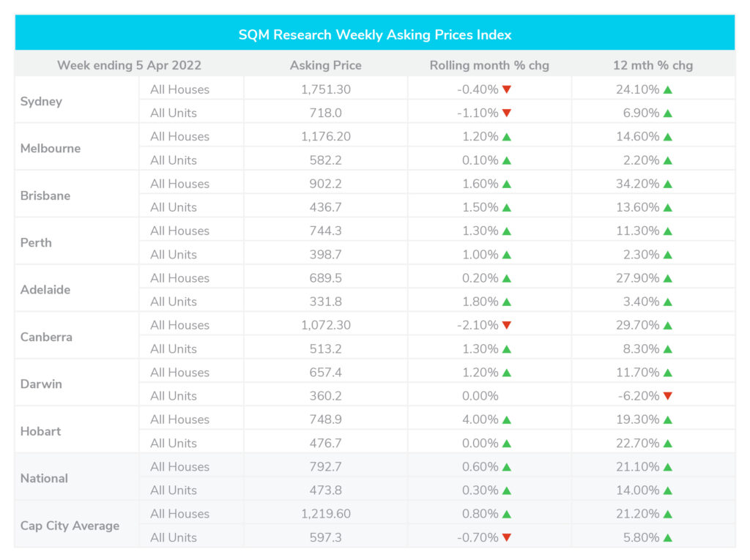Image resolution: width=750 pixels, height=560 pixels.
Task: Click 'All Houses' in the Hobart row
Action: 180,419
